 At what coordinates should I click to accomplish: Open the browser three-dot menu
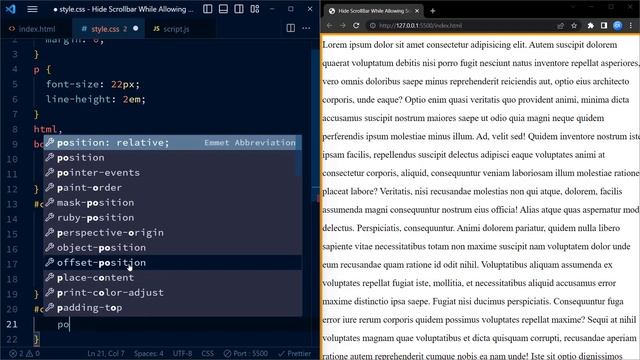click(631, 26)
